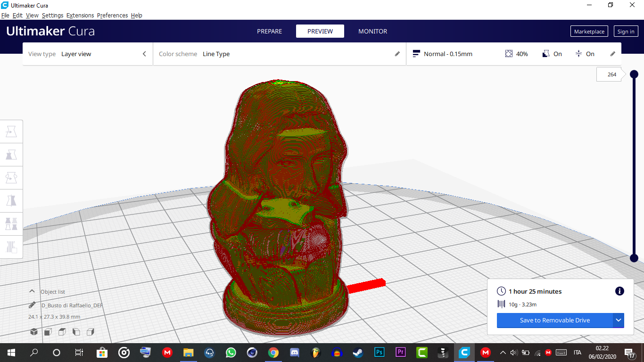Image resolution: width=644 pixels, height=362 pixels.
Task: Expand the View type Layer view dropdown
Action: pyautogui.click(x=88, y=54)
